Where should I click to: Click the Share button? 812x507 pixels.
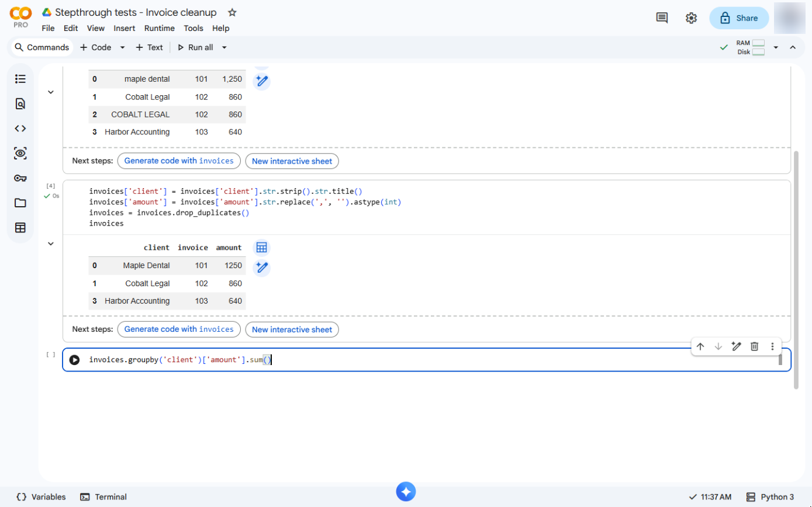(x=739, y=18)
